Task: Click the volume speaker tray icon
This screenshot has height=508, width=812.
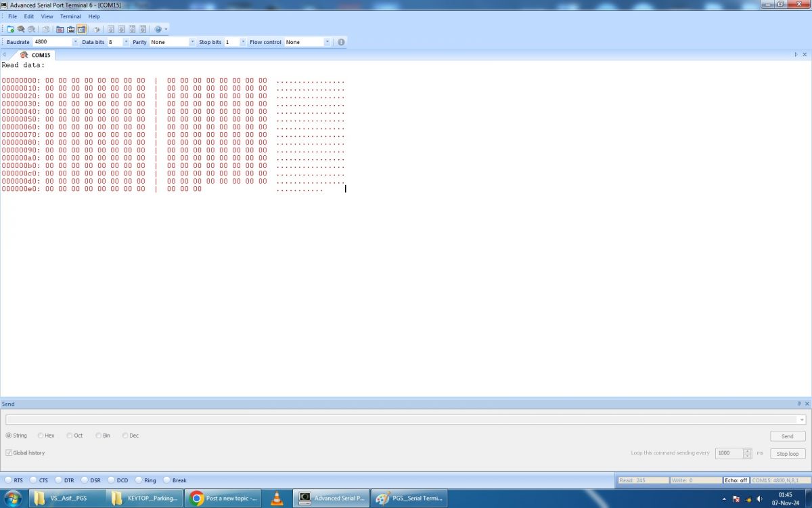Action: (759, 499)
